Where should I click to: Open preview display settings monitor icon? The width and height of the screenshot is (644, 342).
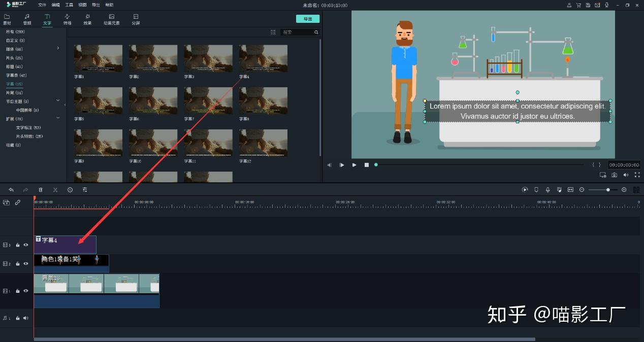[x=603, y=175]
